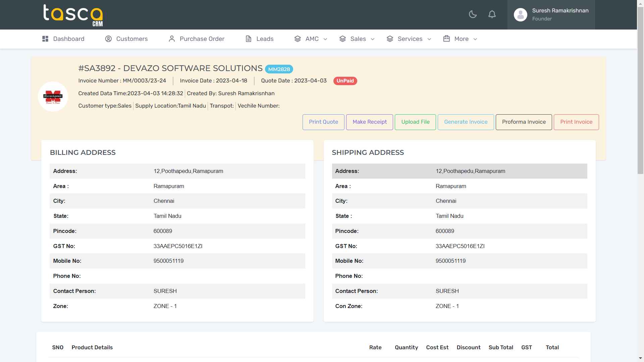Open the Dashboard menu item

63,39
